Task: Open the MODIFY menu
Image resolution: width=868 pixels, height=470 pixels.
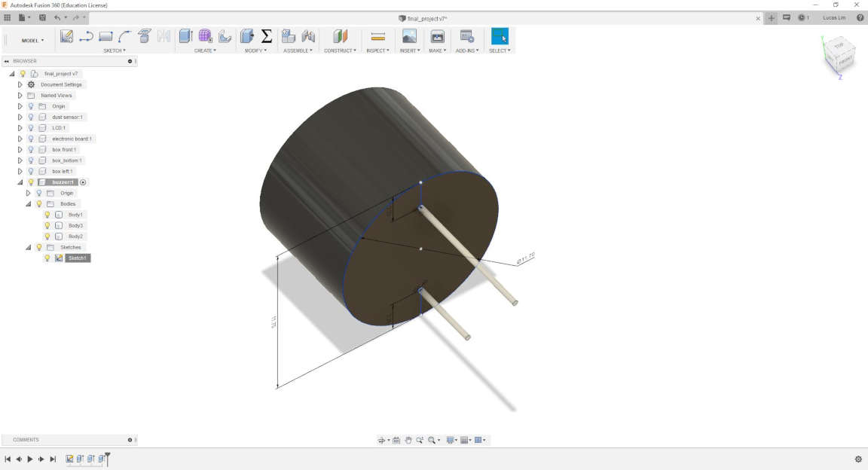Action: pyautogui.click(x=255, y=50)
